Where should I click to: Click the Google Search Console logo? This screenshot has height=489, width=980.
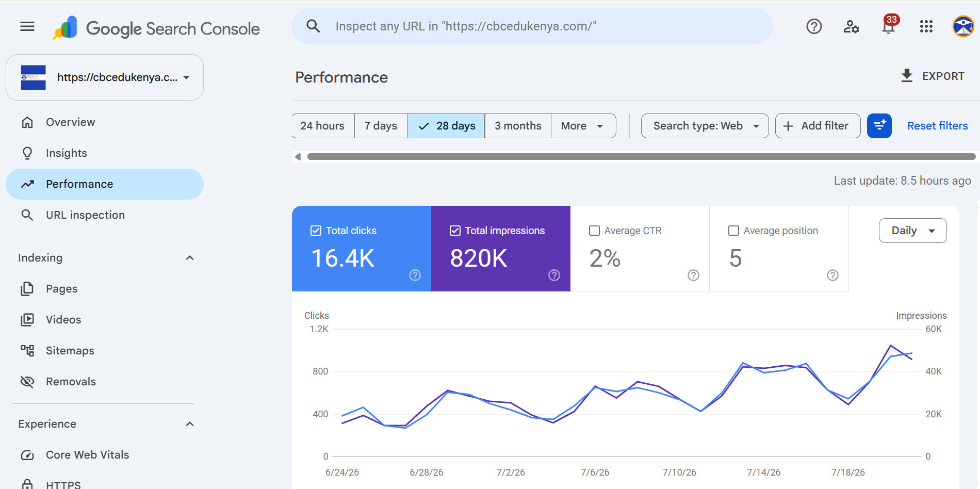[156, 28]
